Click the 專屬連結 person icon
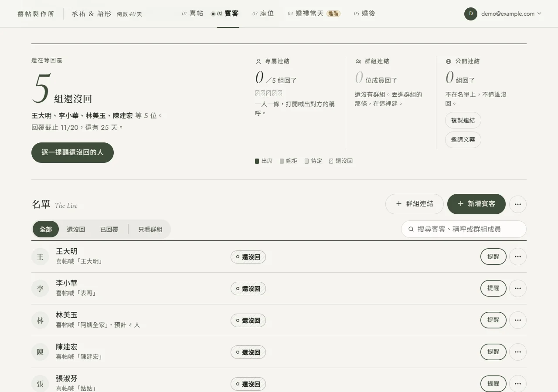Viewport: 558px width, 392px height. coord(259,61)
